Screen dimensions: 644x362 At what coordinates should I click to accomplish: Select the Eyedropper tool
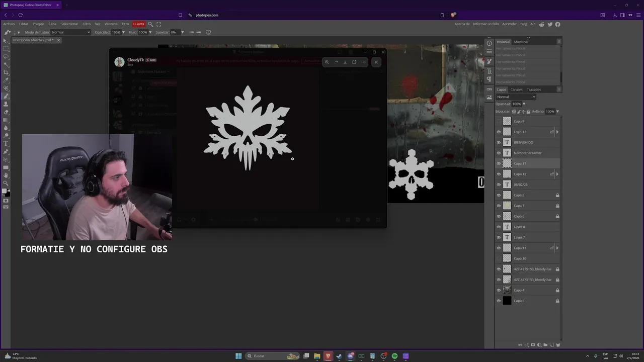pyautogui.click(x=6, y=80)
